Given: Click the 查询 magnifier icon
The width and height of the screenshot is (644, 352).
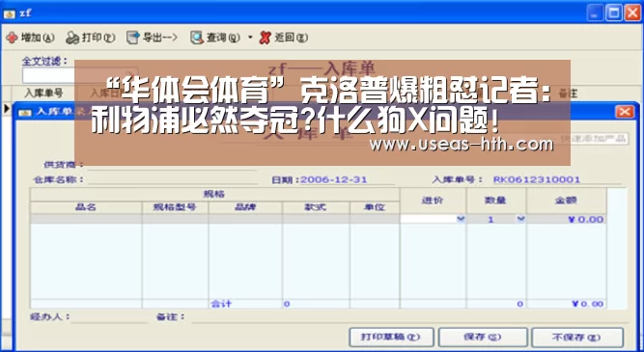Looking at the screenshot, I should pos(197,38).
